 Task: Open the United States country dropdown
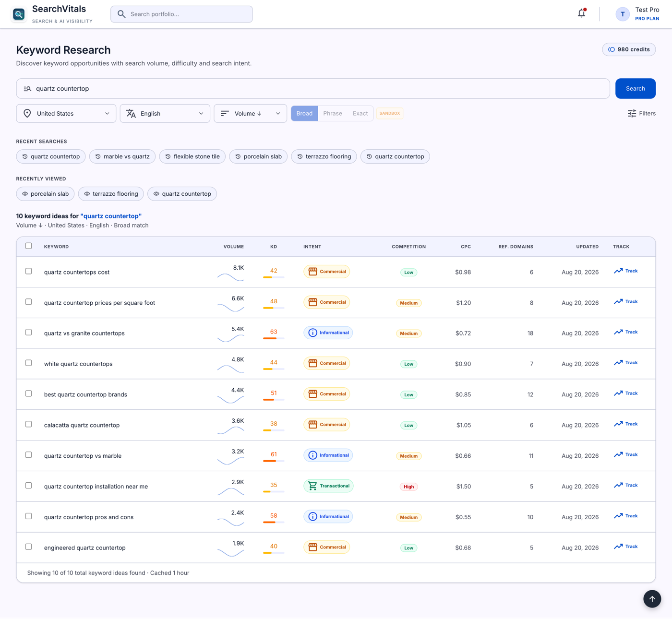tap(66, 113)
